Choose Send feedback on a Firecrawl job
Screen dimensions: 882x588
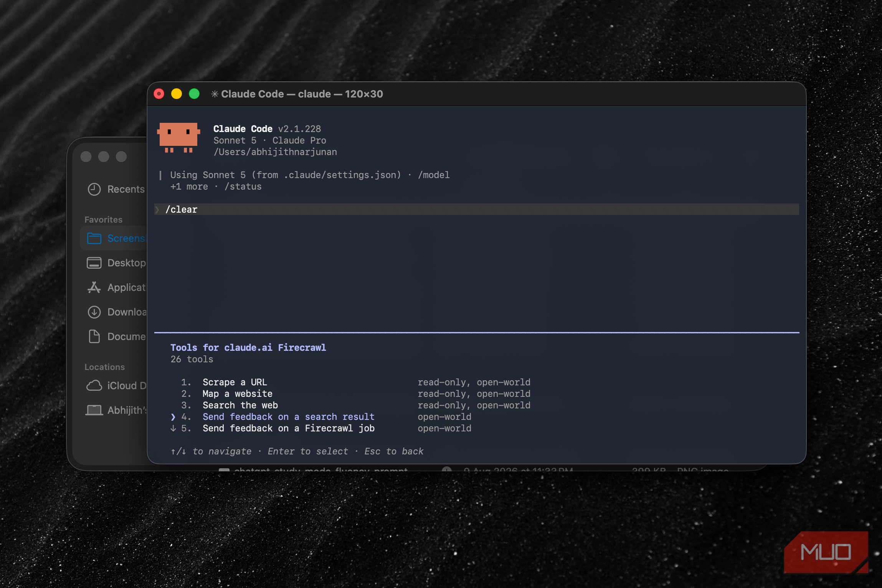(x=288, y=428)
